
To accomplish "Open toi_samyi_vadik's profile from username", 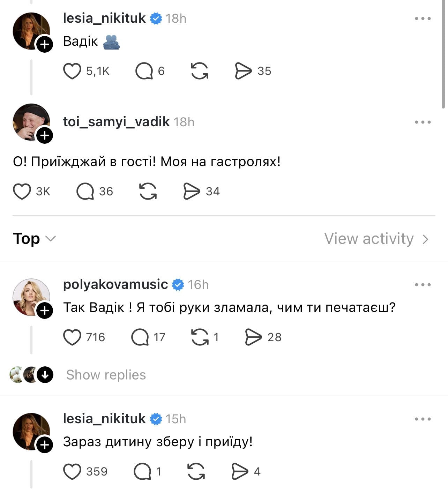I will point(116,122).
